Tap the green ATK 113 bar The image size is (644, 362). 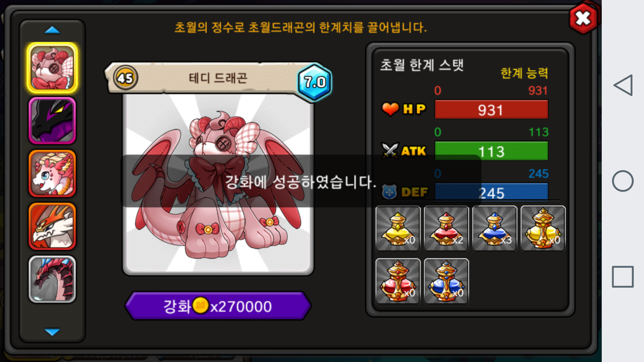tap(491, 151)
